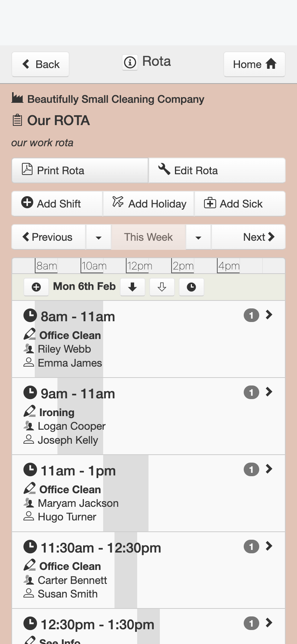Click the 12pm timeline marker

[139, 266]
